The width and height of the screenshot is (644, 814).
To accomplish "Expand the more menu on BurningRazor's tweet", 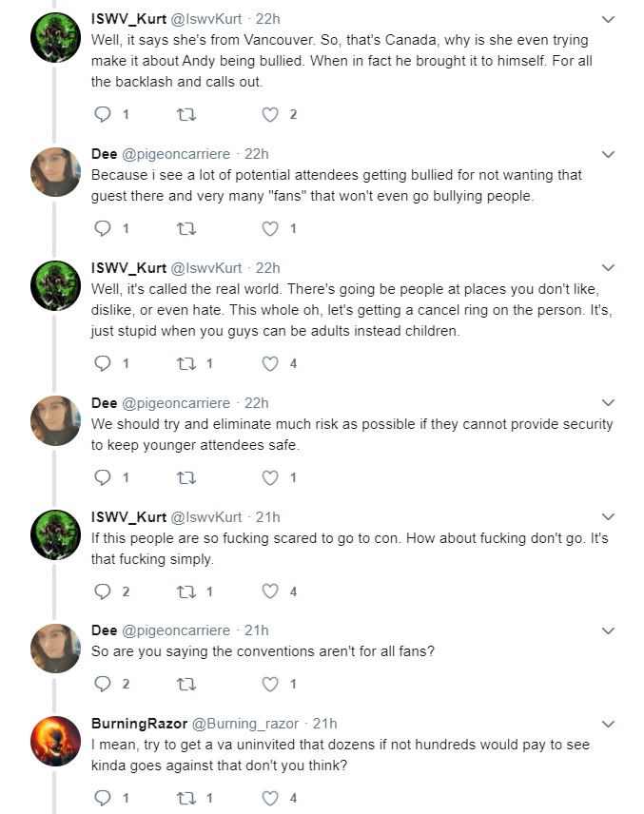I will tap(608, 724).
